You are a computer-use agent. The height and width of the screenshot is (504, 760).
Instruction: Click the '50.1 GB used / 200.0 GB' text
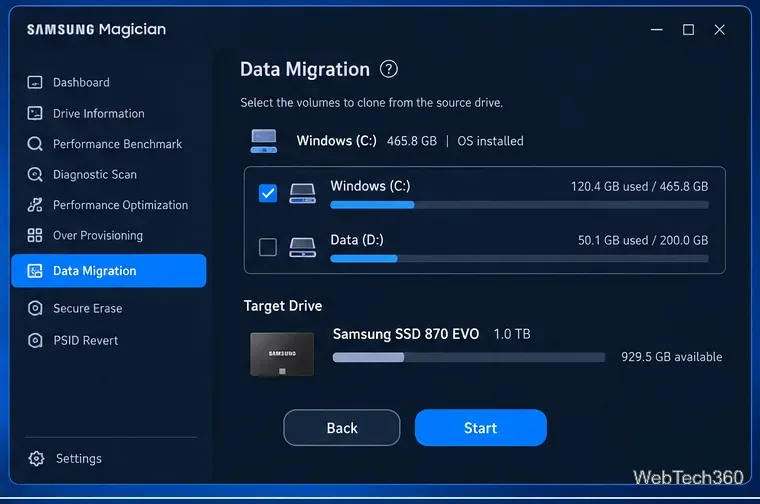tap(643, 240)
